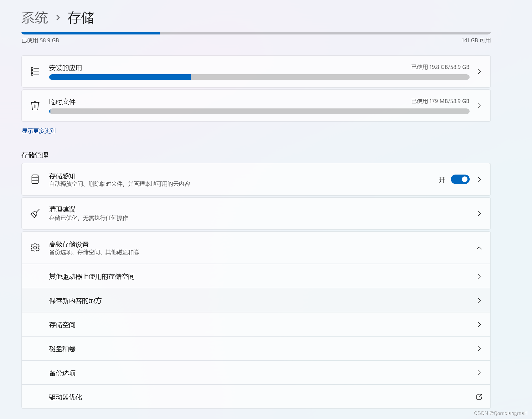Click 备份选项、存储空间、其他磁盘和卷 description
This screenshot has width=532, height=419.
94,252
